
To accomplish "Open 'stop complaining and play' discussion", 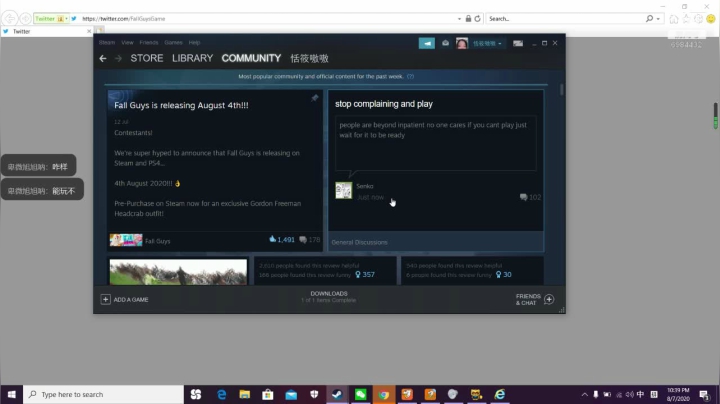I will 384,104.
